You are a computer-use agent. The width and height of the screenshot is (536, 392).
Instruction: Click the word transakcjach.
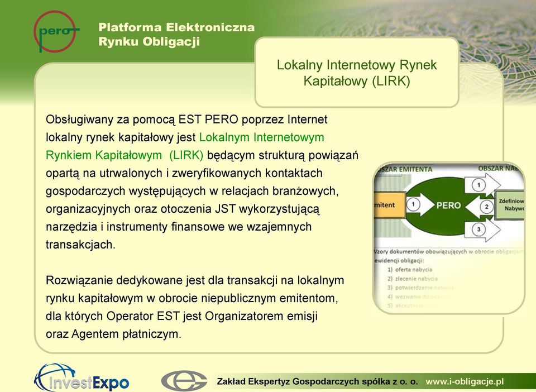pyautogui.click(x=80, y=245)
